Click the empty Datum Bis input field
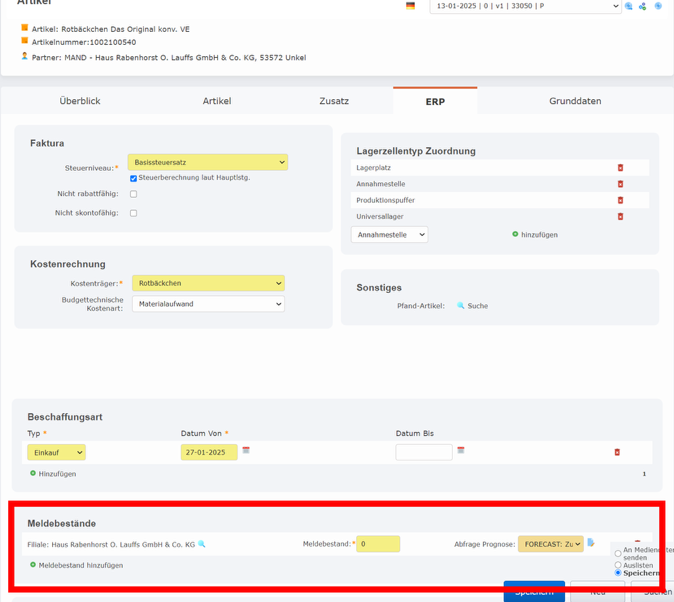 coord(424,452)
